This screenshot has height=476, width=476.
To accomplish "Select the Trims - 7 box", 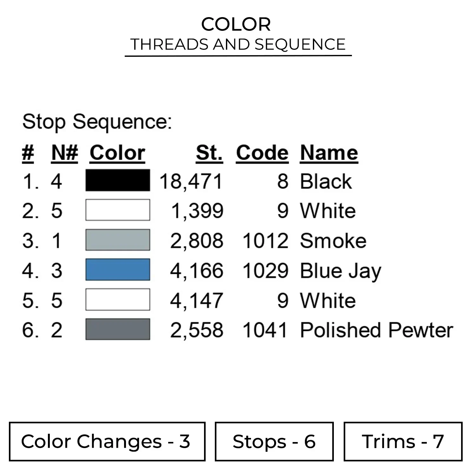I will 403,441.
